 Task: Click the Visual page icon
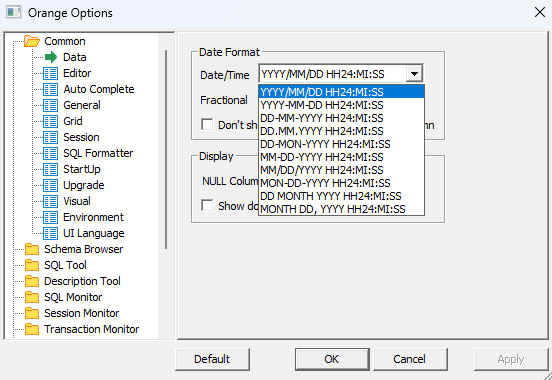[x=50, y=201]
